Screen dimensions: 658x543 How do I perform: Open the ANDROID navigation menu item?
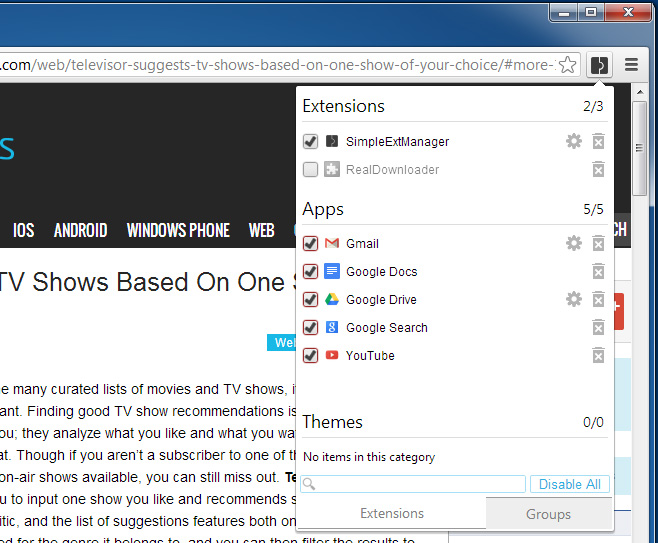pos(81,230)
